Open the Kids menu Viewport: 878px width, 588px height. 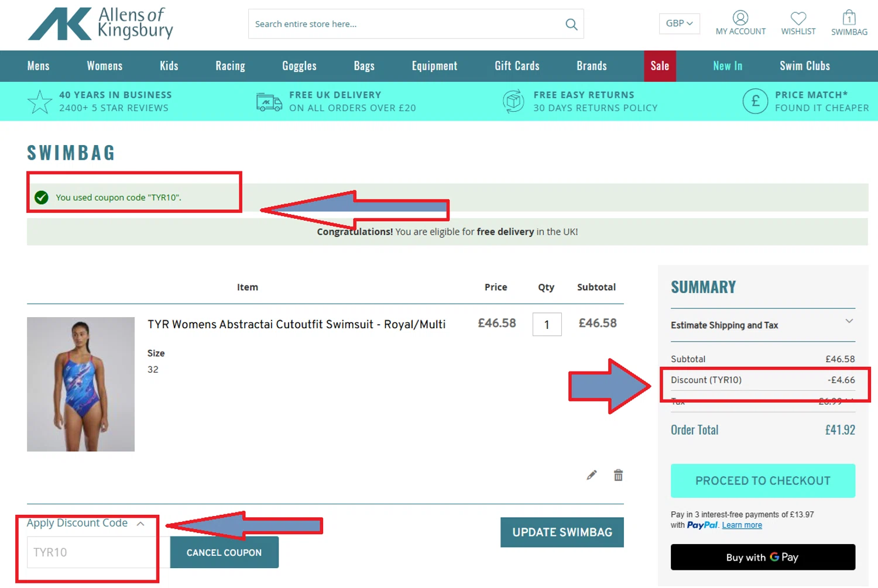pyautogui.click(x=169, y=66)
